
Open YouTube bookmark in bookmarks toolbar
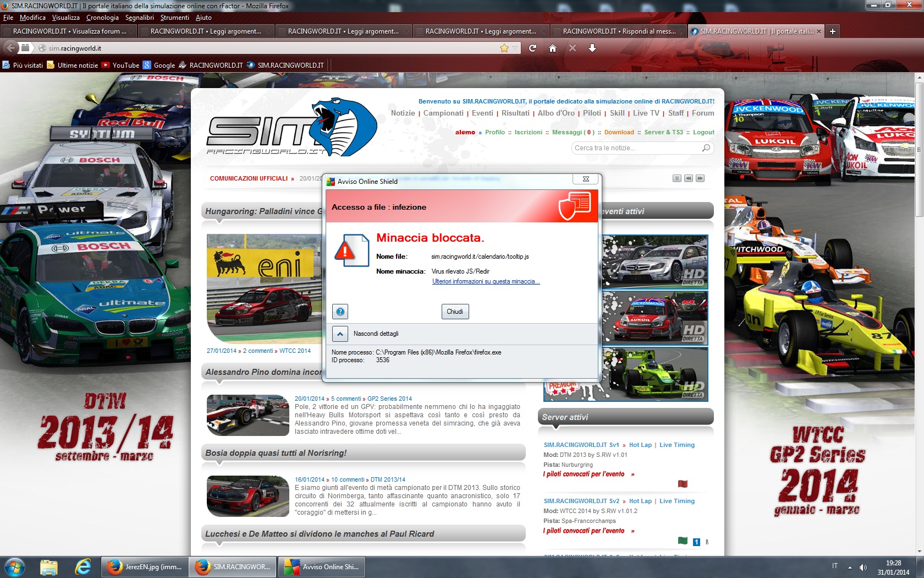(120, 65)
